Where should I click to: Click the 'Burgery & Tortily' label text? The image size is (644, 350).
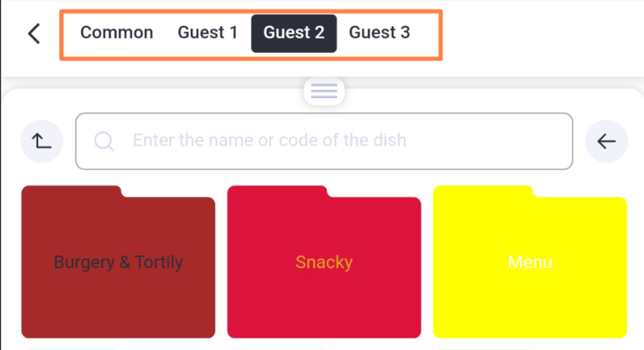pos(118,262)
